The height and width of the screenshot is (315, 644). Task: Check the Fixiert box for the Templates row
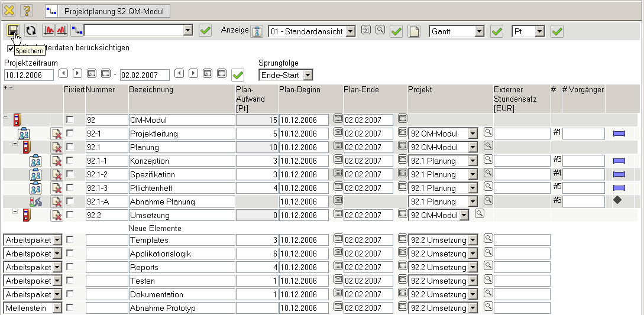point(70,240)
